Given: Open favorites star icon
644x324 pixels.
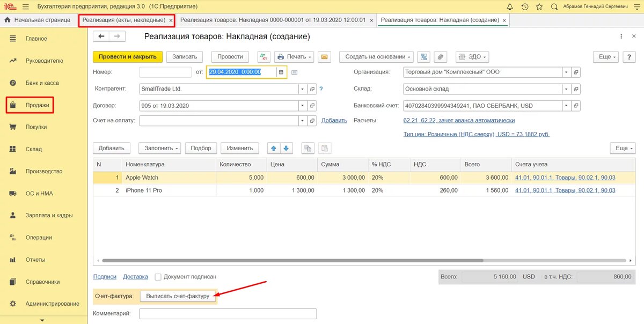Looking at the screenshot, I should [x=539, y=6].
